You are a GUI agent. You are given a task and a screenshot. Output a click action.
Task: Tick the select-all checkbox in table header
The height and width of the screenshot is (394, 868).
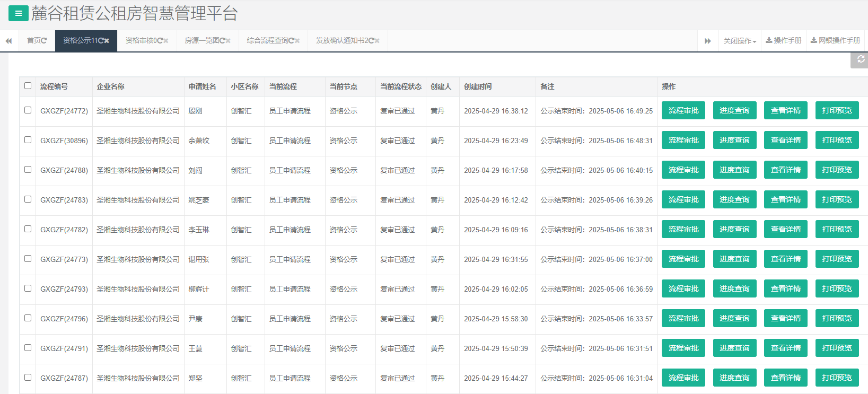(x=28, y=86)
